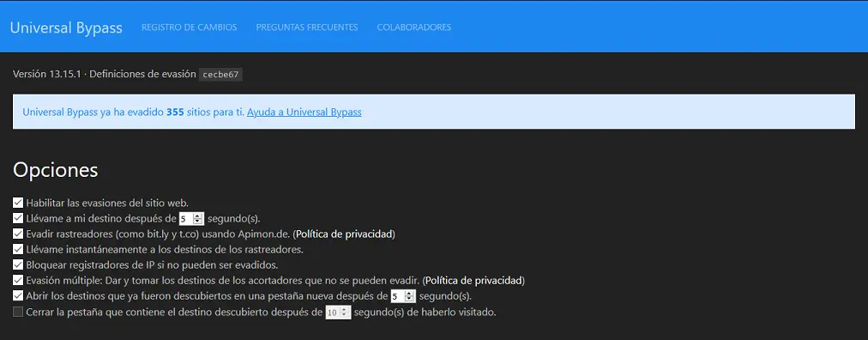Enable Cerrar la pestaña que contiene el destino
This screenshot has width=868, height=340.
18,312
